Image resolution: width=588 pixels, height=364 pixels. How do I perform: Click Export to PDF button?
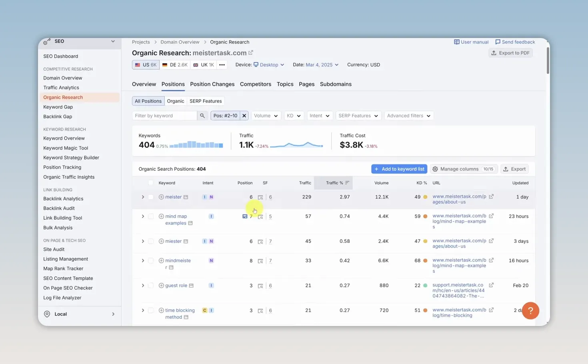coord(511,53)
